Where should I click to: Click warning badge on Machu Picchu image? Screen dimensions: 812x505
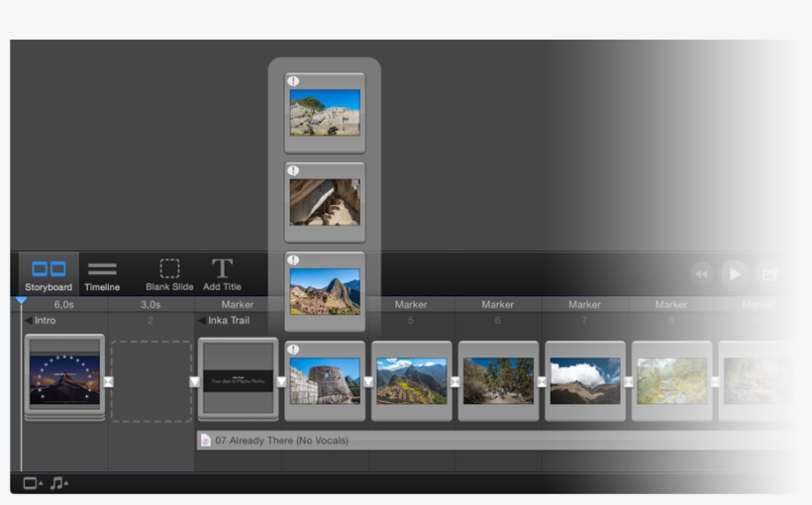(x=294, y=260)
